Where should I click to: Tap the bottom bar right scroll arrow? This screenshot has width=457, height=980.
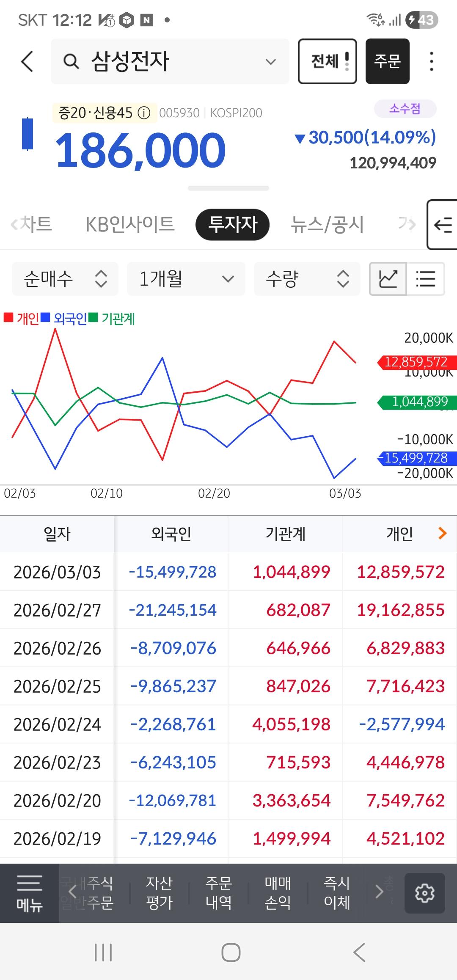tap(379, 892)
